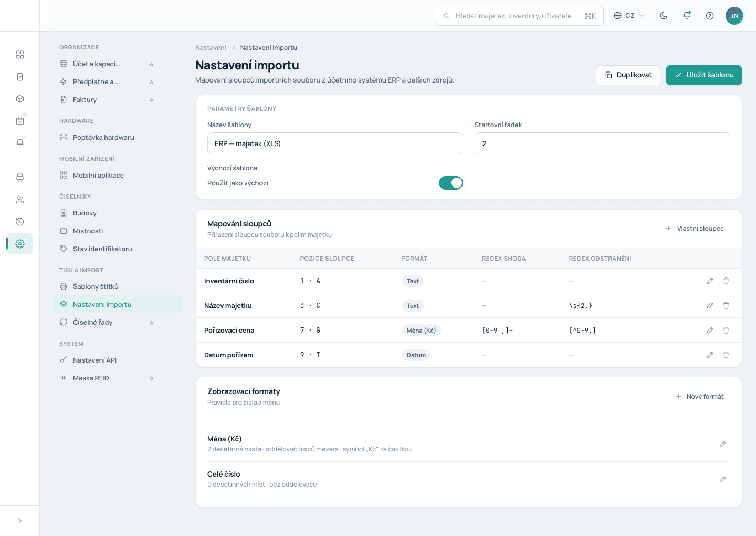Edit the Pořizovací cena mapping row
The image size is (756, 536).
710,331
